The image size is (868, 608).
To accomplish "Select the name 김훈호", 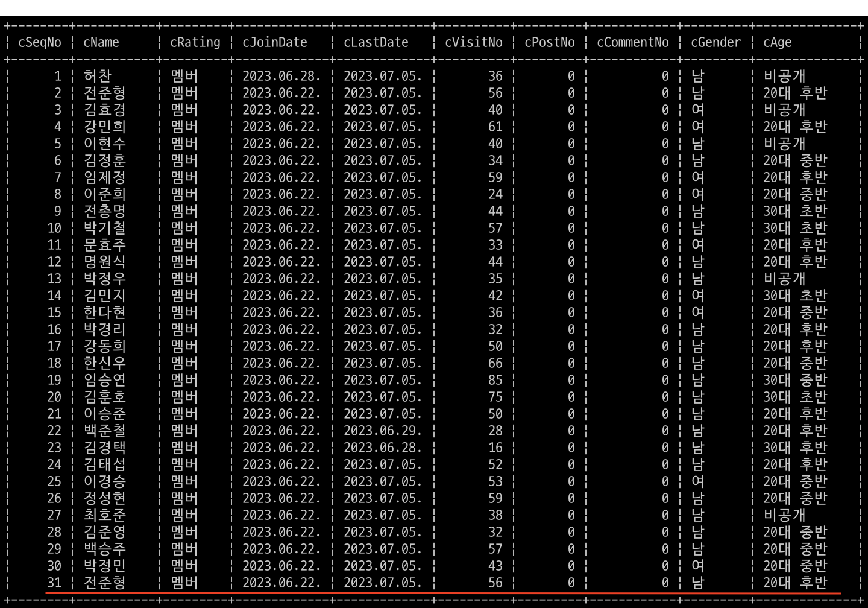I will click(x=105, y=397).
